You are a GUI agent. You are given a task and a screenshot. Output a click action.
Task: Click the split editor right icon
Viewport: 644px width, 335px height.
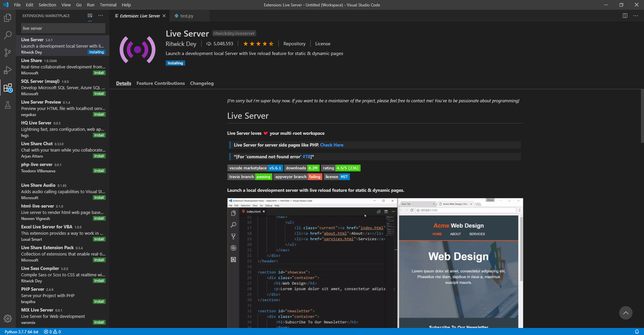click(x=625, y=16)
